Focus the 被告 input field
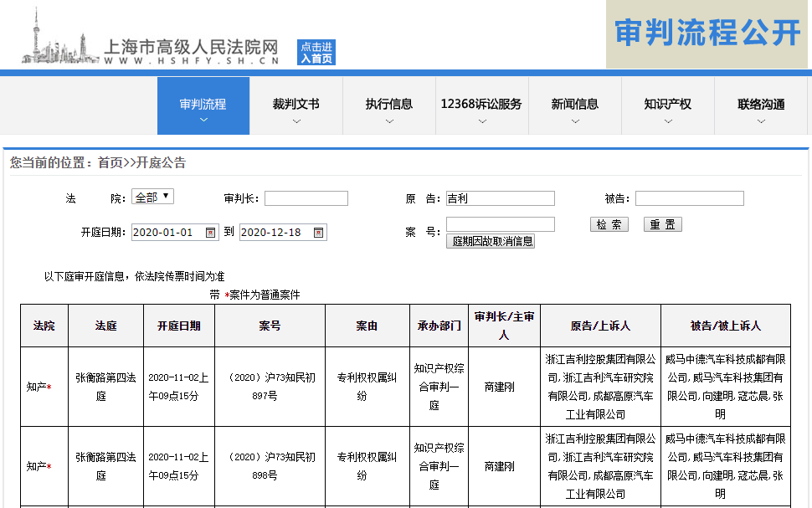812x508 pixels. coord(689,198)
